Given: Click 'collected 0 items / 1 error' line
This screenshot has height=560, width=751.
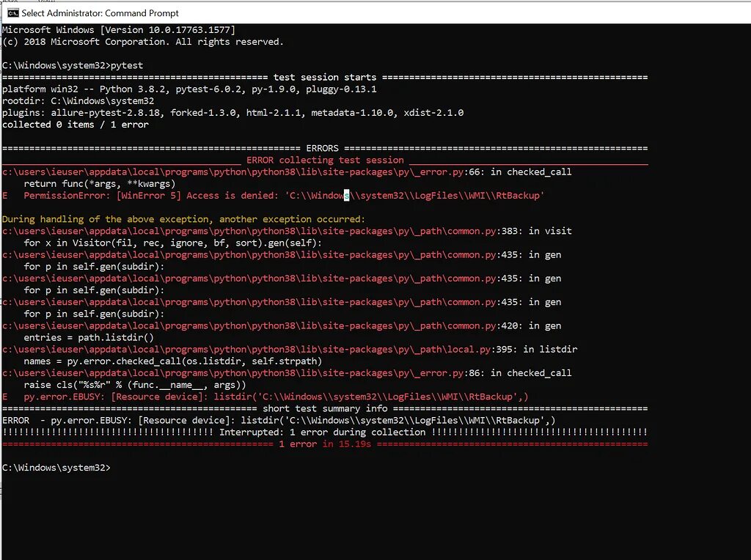Looking at the screenshot, I should coord(76,125).
